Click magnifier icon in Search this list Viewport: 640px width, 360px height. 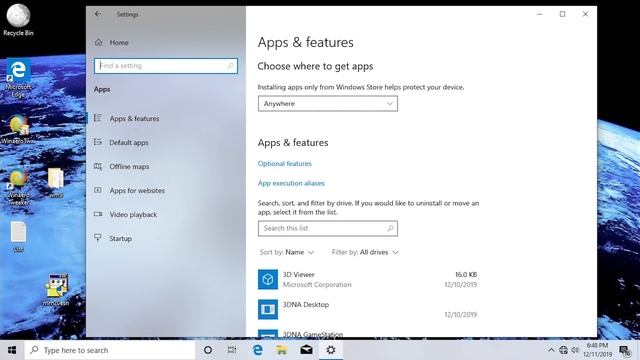pyautogui.click(x=390, y=229)
